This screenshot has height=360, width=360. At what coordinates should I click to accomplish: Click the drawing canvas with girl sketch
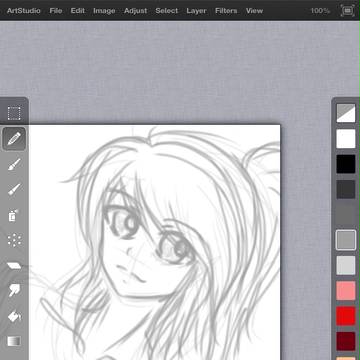154,242
